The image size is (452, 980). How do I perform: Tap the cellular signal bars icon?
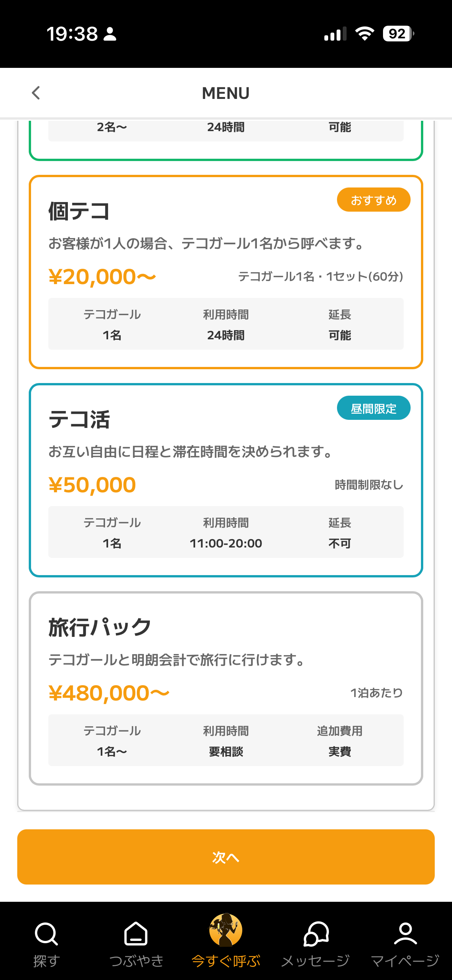(x=335, y=34)
